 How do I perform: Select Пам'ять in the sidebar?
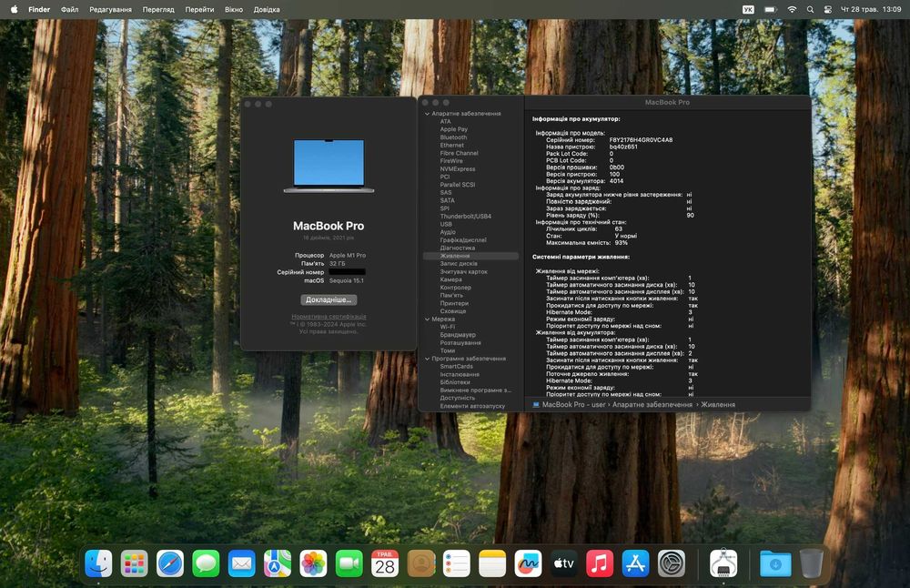451,296
